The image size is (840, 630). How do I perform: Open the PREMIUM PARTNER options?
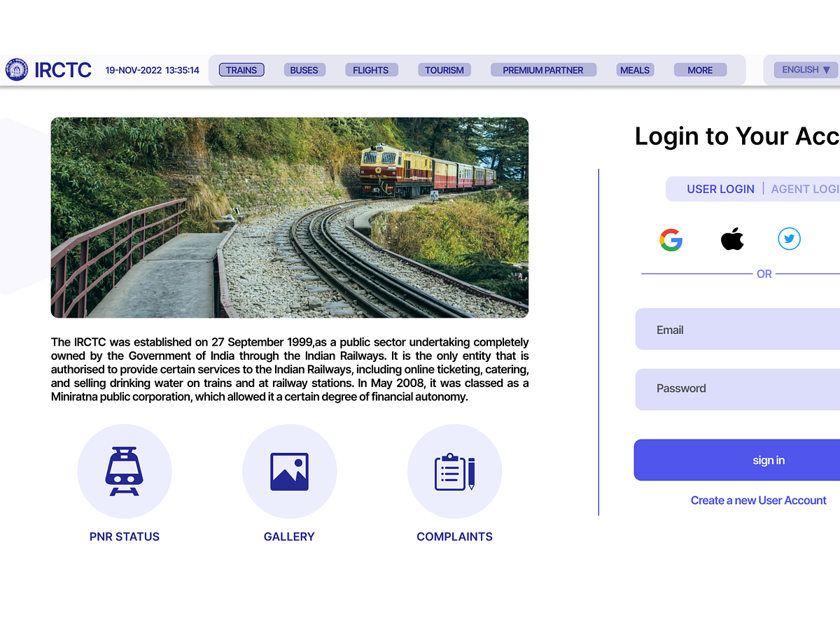click(x=543, y=70)
